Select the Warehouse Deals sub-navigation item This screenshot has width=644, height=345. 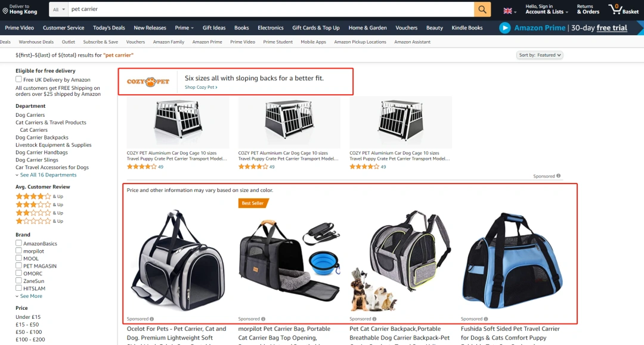point(36,42)
